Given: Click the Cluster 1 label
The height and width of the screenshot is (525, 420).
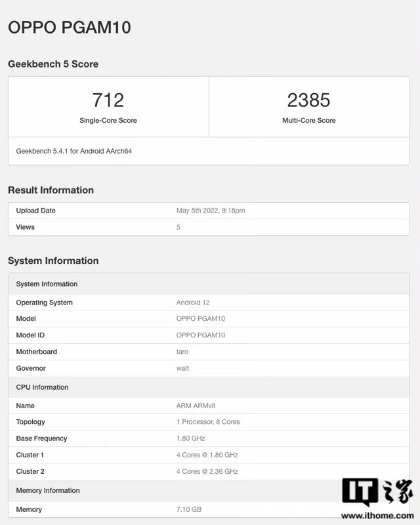Looking at the screenshot, I should (30, 455).
